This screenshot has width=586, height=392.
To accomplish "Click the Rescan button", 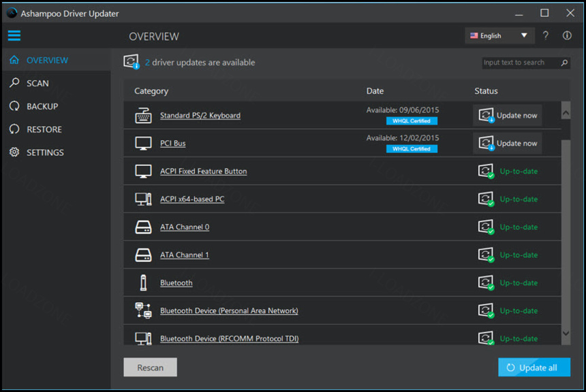I will 150,367.
